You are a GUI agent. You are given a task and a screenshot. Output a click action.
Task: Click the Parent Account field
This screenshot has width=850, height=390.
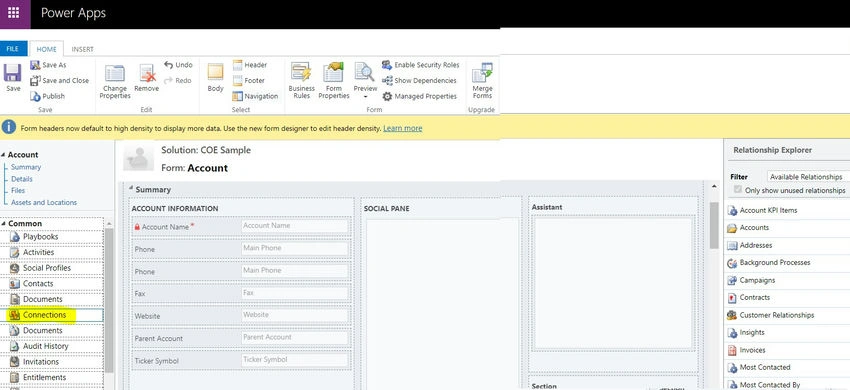[x=294, y=337]
